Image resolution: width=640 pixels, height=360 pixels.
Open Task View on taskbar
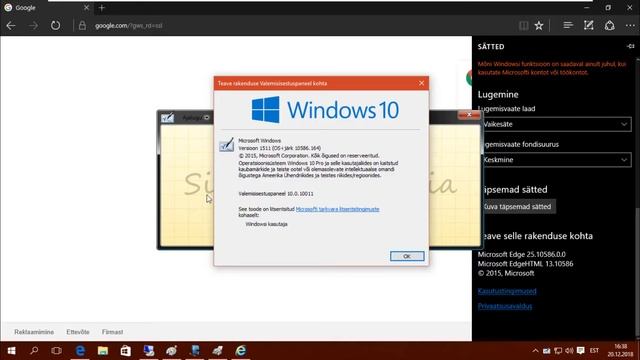(57, 351)
